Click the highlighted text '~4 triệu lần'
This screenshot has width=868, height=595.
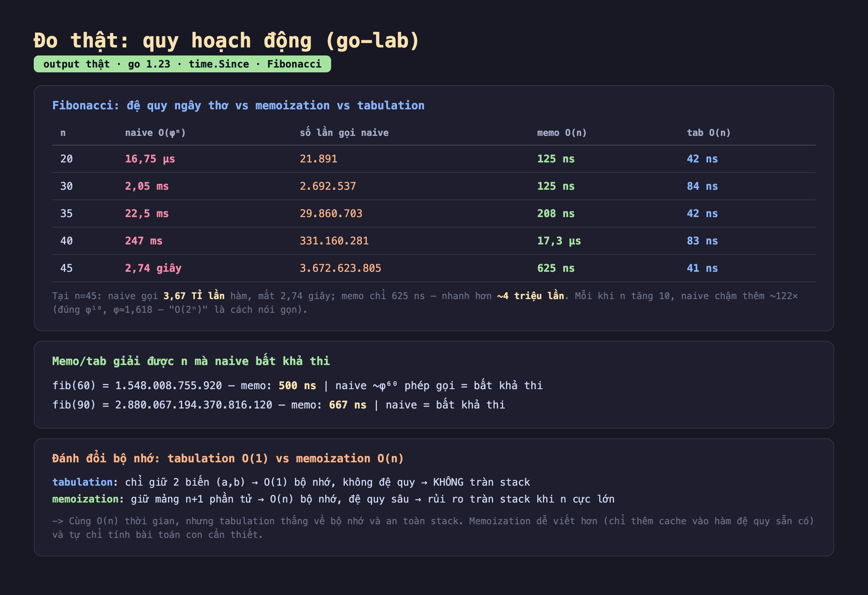(530, 296)
